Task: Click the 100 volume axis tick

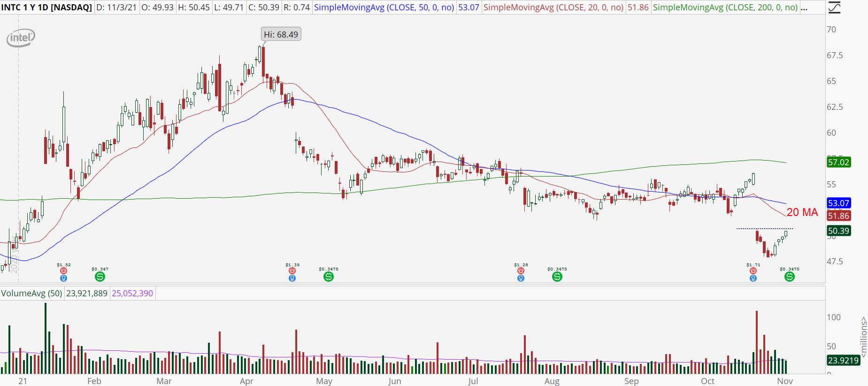Action: click(x=834, y=317)
